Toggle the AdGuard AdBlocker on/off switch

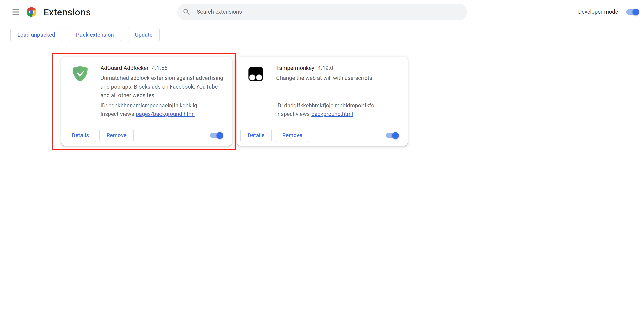(x=216, y=135)
